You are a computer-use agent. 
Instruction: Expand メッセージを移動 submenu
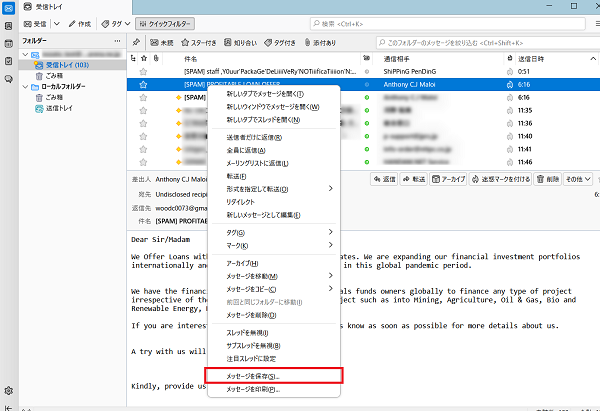[274, 276]
